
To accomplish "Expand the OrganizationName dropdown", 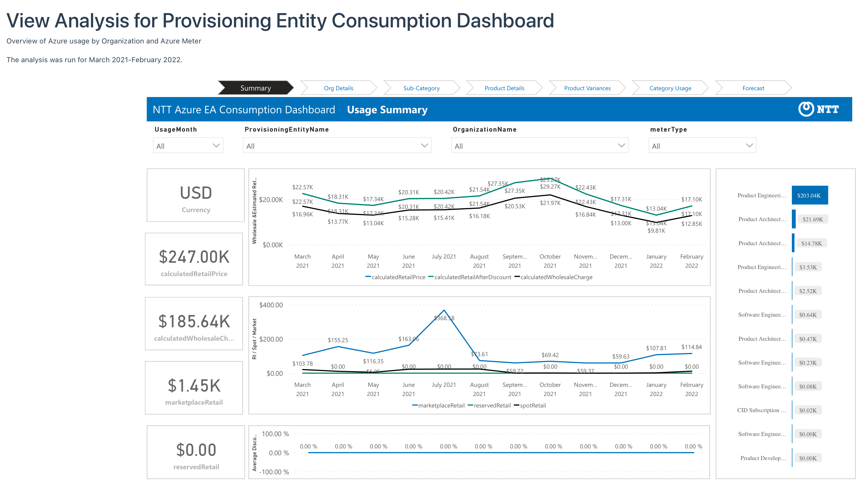I will [540, 146].
